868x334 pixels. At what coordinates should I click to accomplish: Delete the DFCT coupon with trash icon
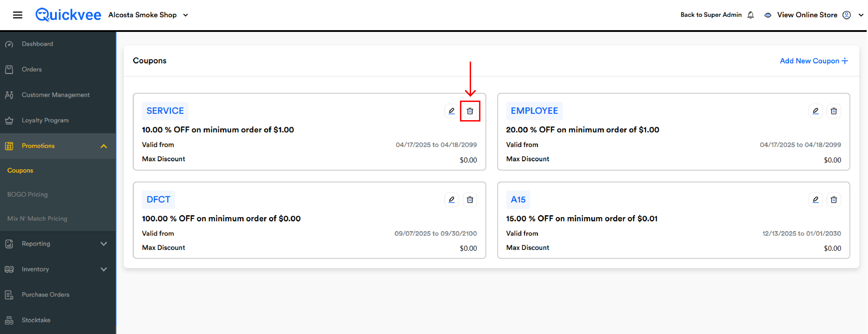470,200
